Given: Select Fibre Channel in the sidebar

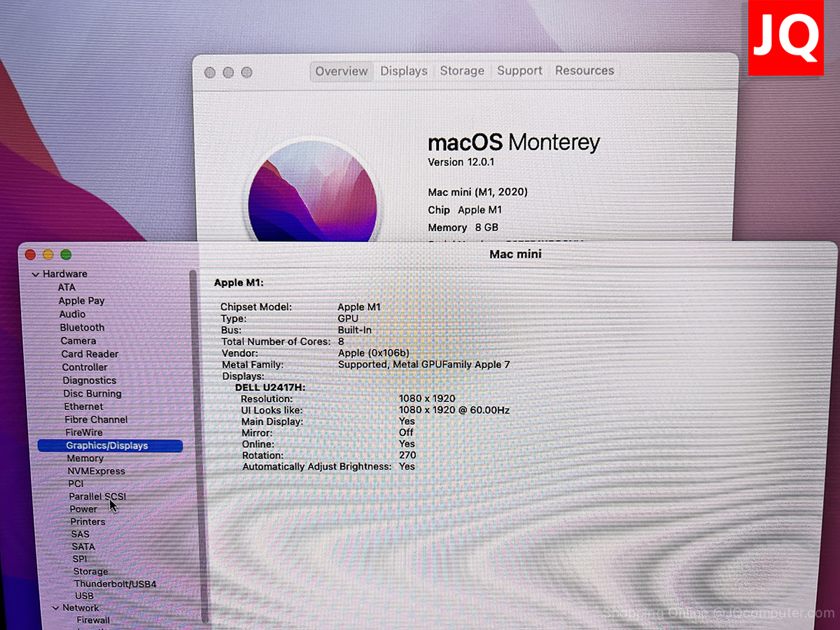Looking at the screenshot, I should pos(96,420).
